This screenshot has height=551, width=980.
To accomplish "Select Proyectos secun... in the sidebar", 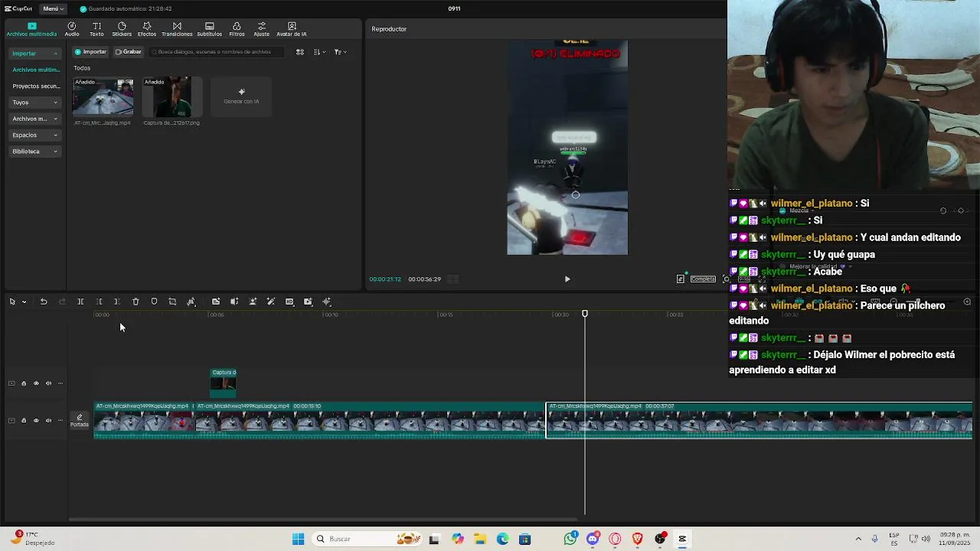I will pyautogui.click(x=35, y=86).
